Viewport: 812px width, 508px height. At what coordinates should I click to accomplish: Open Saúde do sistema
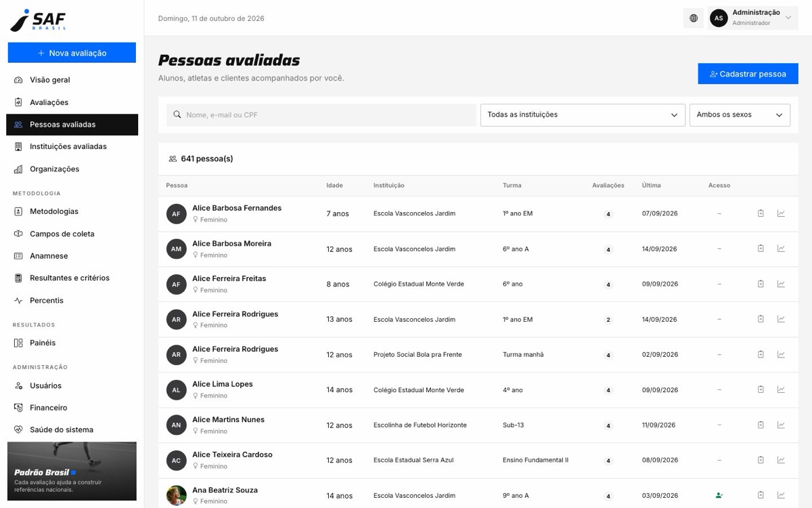click(x=72, y=429)
